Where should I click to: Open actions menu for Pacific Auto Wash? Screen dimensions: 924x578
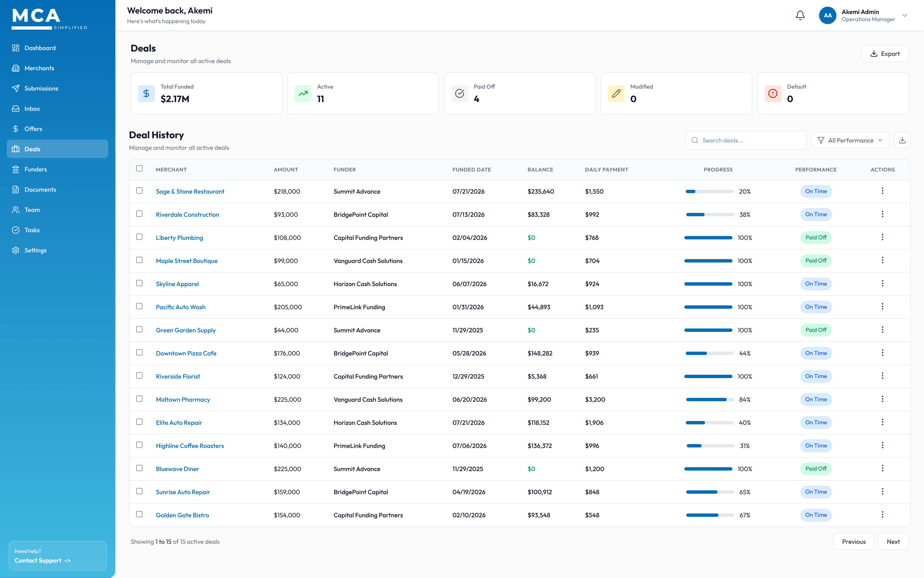(x=882, y=306)
